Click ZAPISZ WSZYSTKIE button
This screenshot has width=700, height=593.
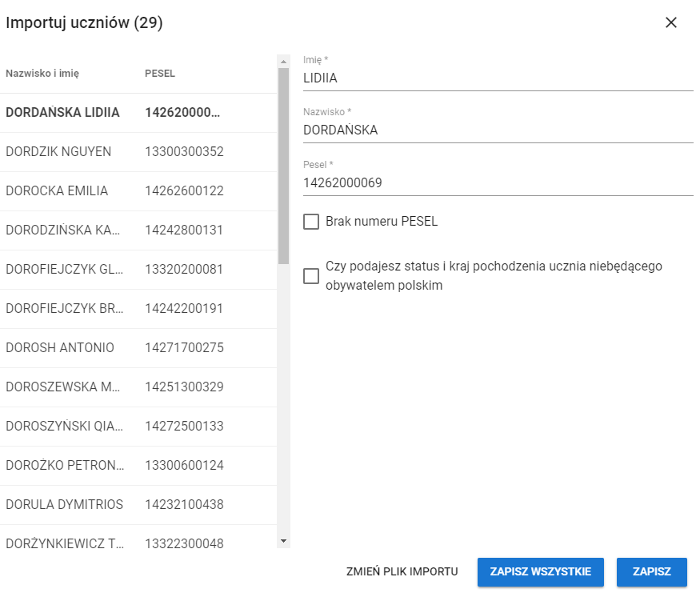pos(540,572)
